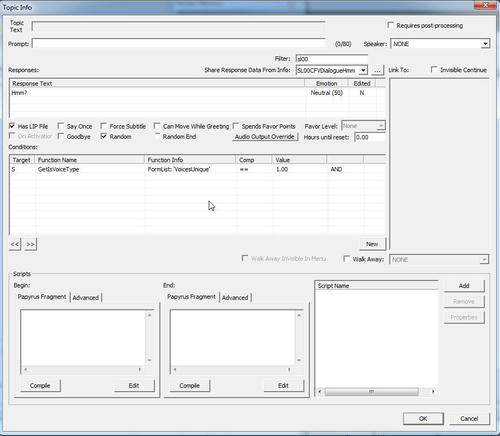Click the << previous info button

point(15,244)
